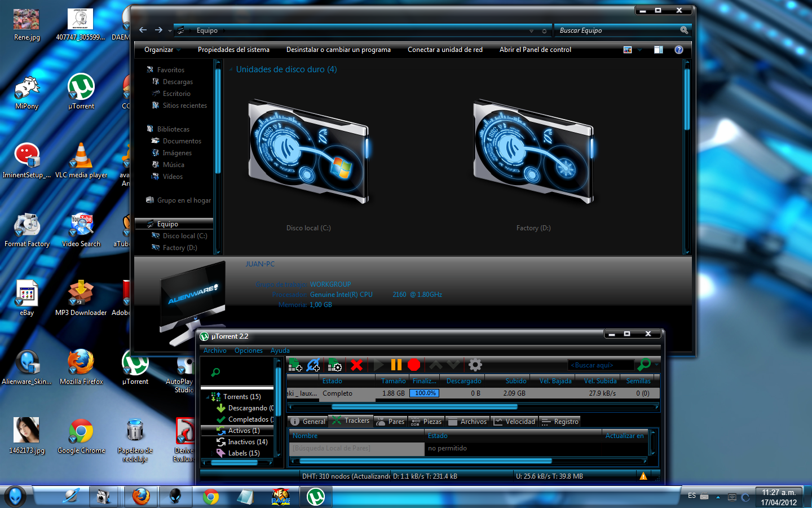Screen dimensions: 812x508
Task: Stop the selected torrent
Action: [x=414, y=365]
